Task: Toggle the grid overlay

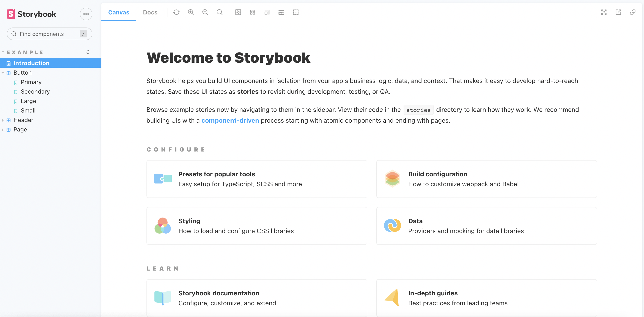Action: (x=253, y=12)
